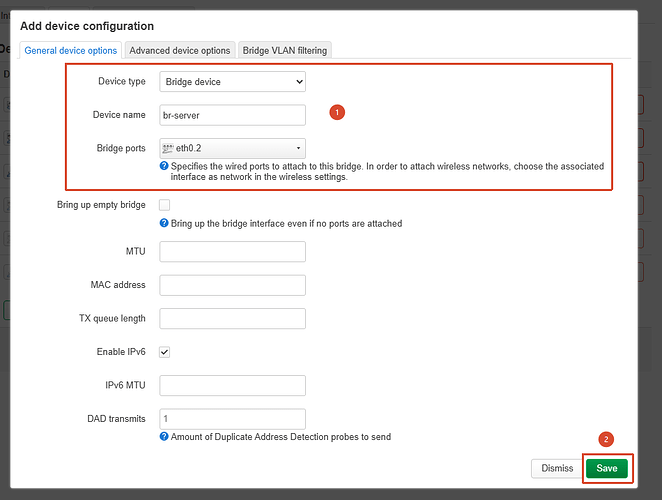This screenshot has width=662, height=500.
Task: Click Bridge ports help icon
Action: click(164, 166)
